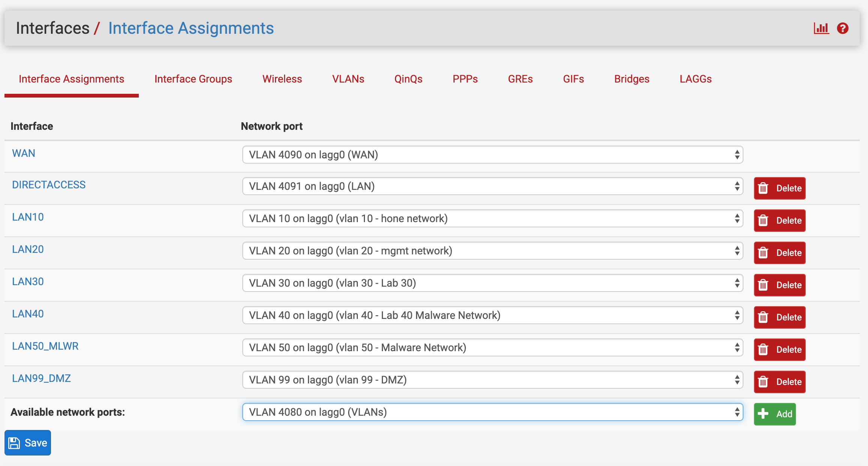Click the red help question mark icon
868x466 pixels.
pyautogui.click(x=842, y=28)
